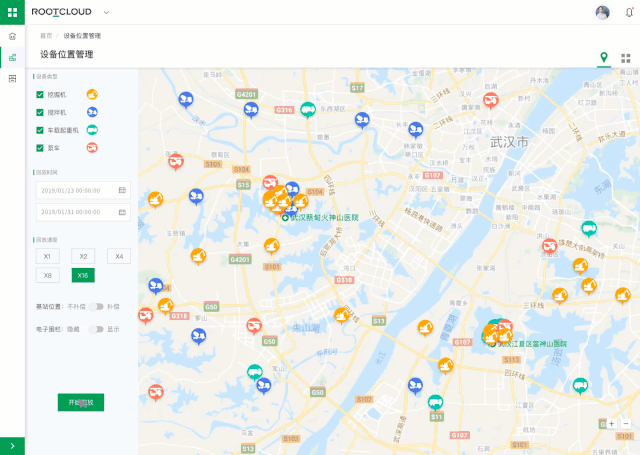Uncheck the 挖掘机 checkbox
Viewport: 640px width, 455px height.
tap(39, 94)
